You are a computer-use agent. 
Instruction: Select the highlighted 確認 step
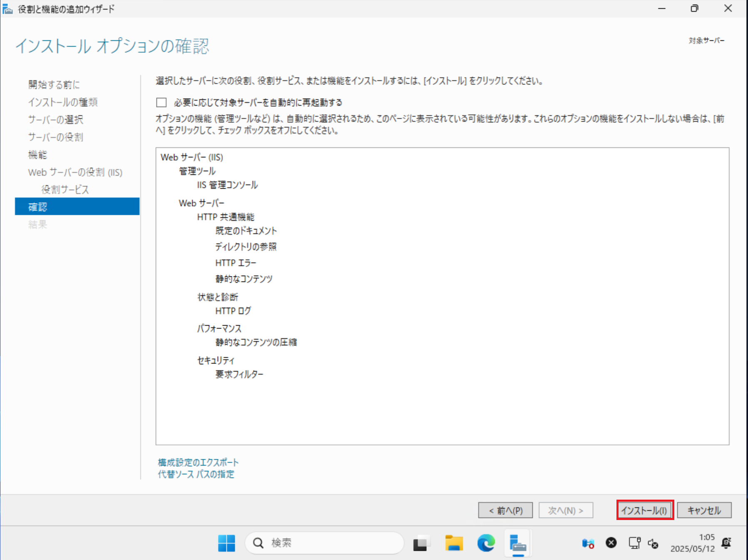tap(77, 207)
